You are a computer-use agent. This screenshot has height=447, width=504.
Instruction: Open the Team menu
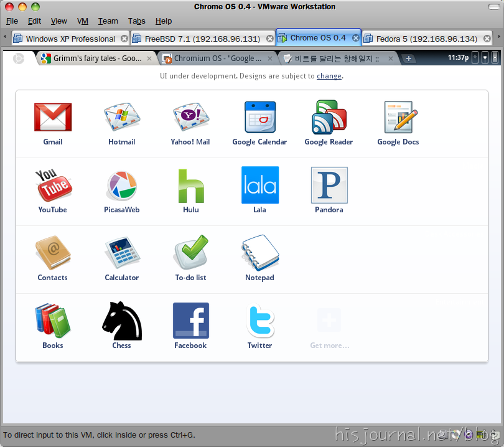click(x=108, y=21)
